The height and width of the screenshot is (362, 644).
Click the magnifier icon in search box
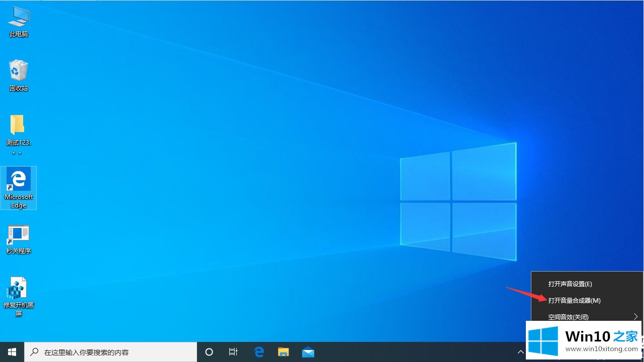pyautogui.click(x=35, y=352)
